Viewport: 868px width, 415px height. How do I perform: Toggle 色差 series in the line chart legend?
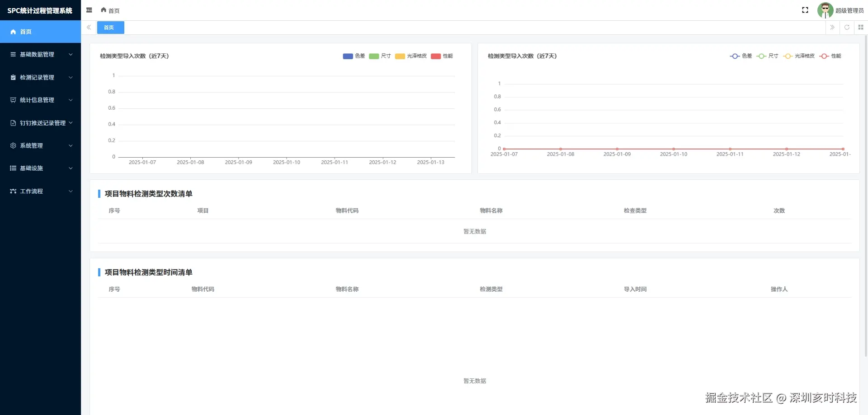pos(741,56)
